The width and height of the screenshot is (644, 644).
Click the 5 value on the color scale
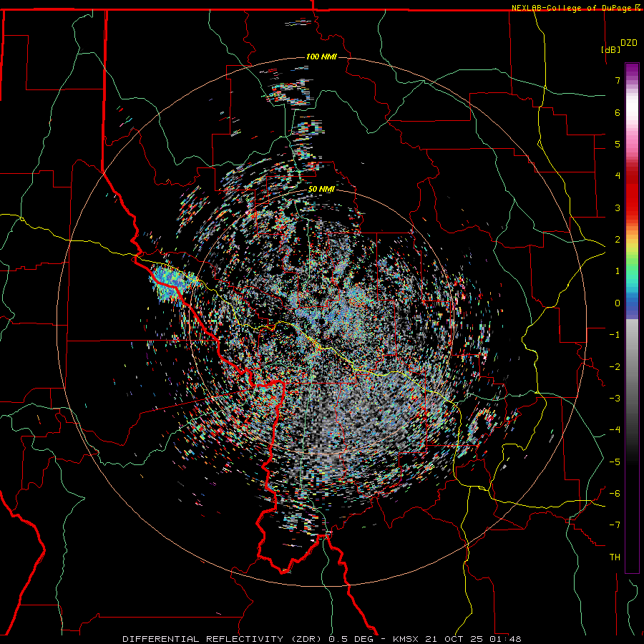point(618,144)
